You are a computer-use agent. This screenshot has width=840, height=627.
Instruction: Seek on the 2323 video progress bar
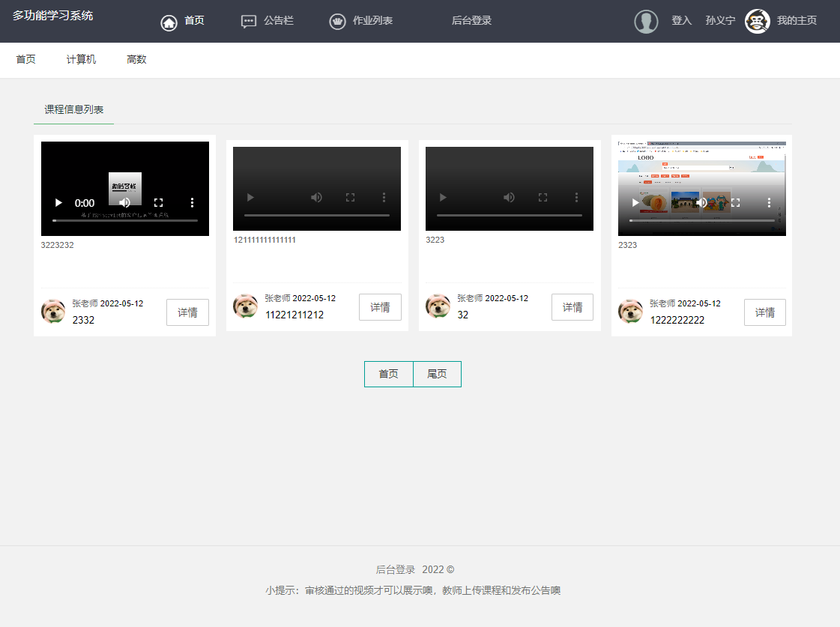[x=702, y=220]
